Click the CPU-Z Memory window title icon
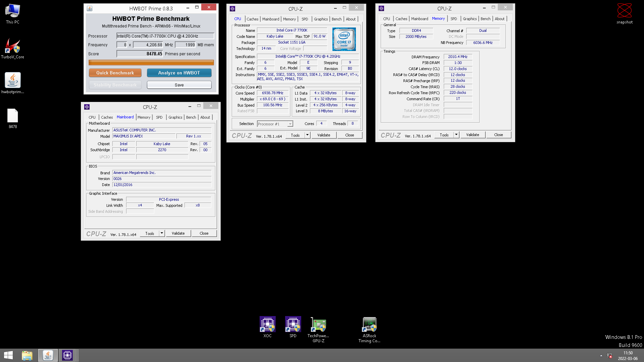Screen dimensions: 644x362 tap(381, 8)
